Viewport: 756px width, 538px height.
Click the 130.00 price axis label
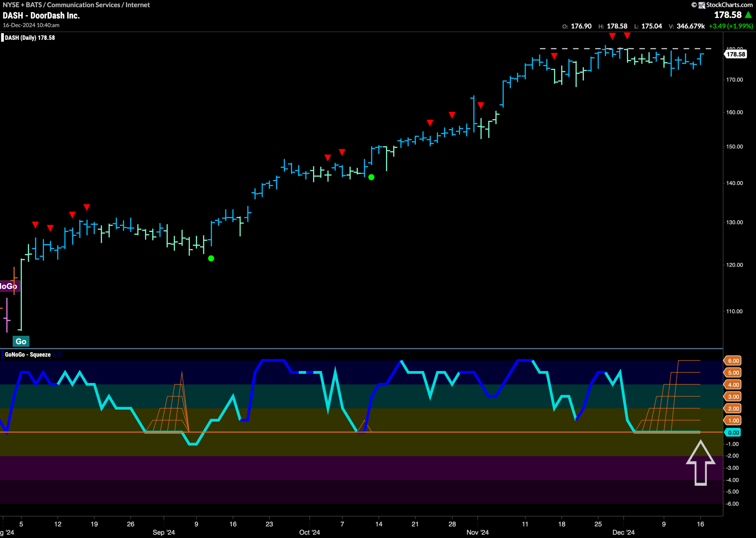click(x=734, y=222)
